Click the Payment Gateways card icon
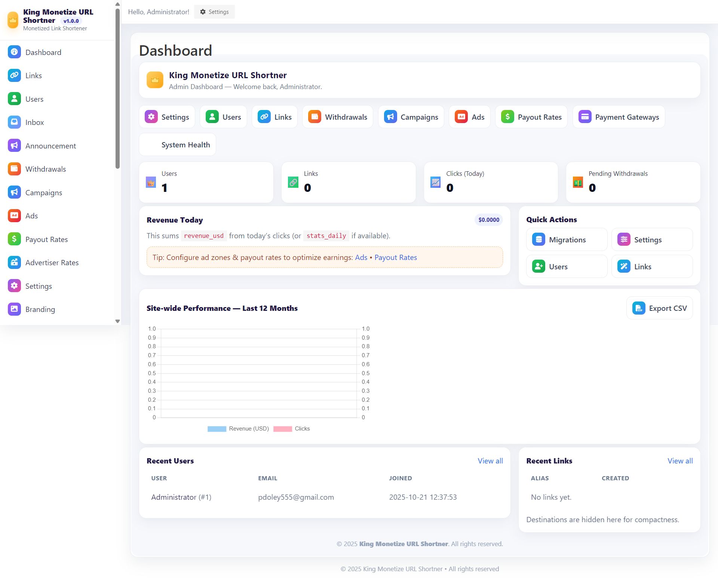The width and height of the screenshot is (718, 588). (x=584, y=117)
